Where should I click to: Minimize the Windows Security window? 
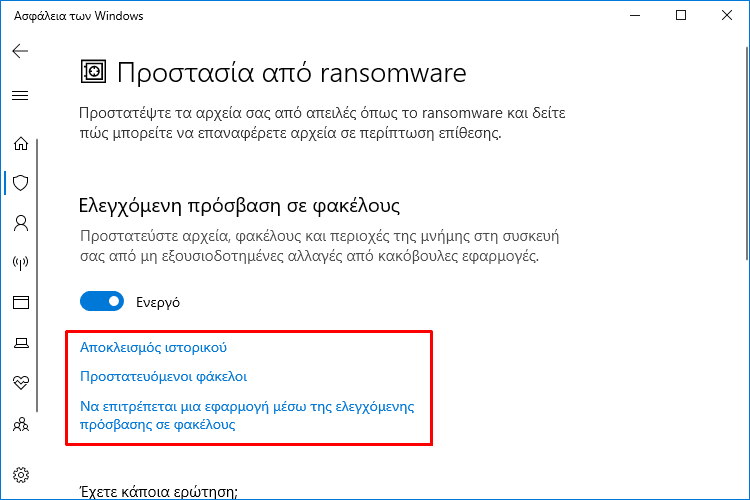(x=635, y=15)
